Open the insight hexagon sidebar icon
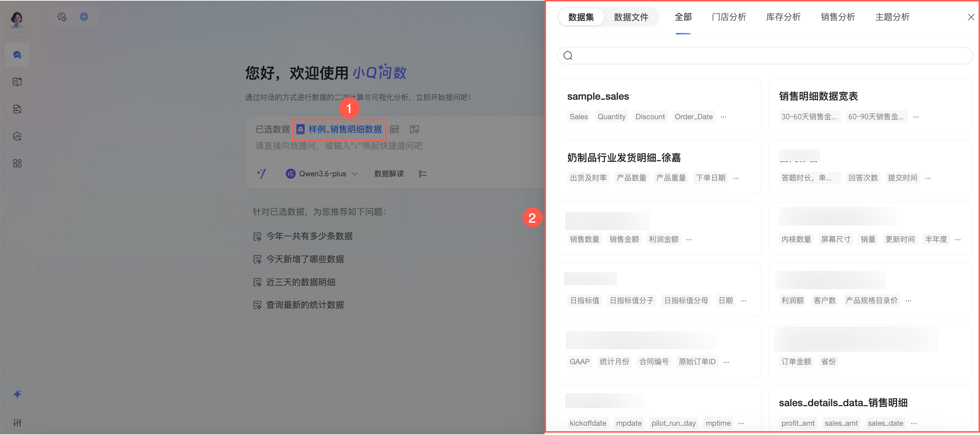 17,136
